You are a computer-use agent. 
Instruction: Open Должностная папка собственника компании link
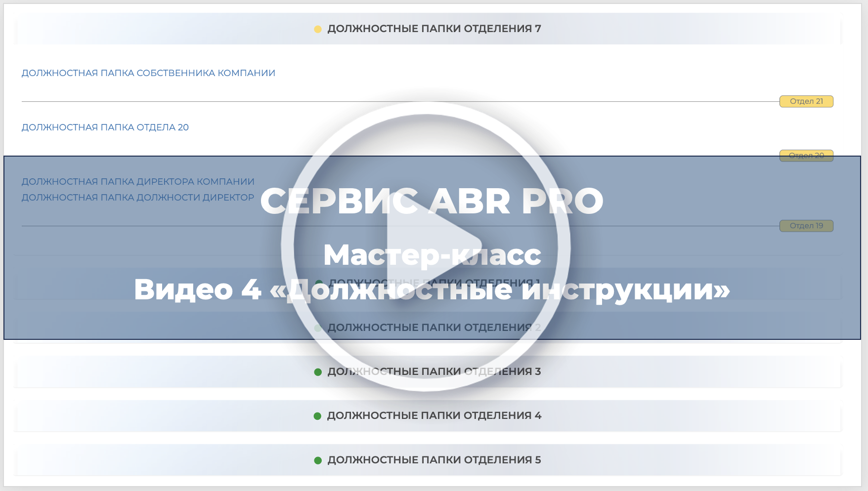point(148,73)
